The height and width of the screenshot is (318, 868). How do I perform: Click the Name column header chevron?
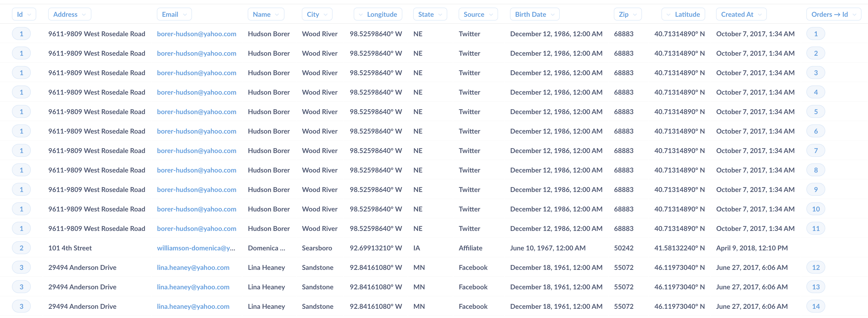coord(277,15)
